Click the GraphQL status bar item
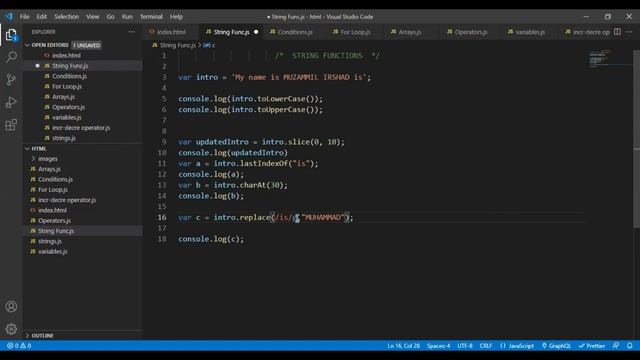The width and height of the screenshot is (640, 360). tap(556, 346)
